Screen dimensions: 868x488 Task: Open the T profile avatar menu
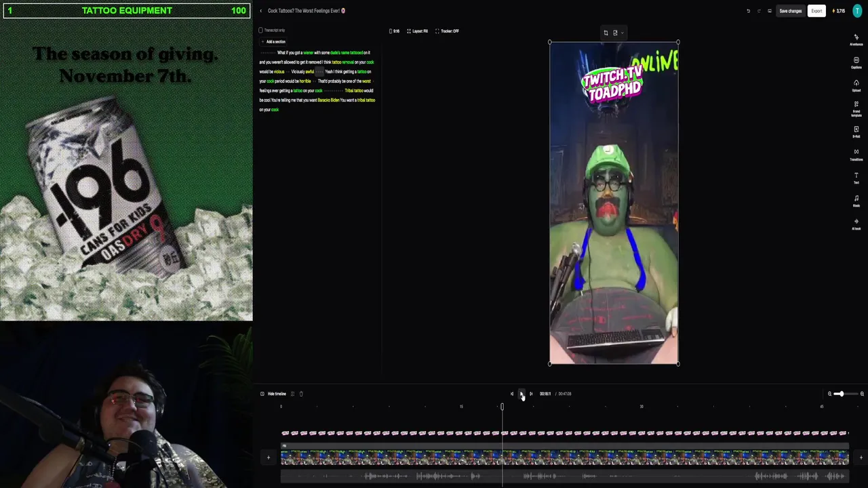[x=857, y=11]
